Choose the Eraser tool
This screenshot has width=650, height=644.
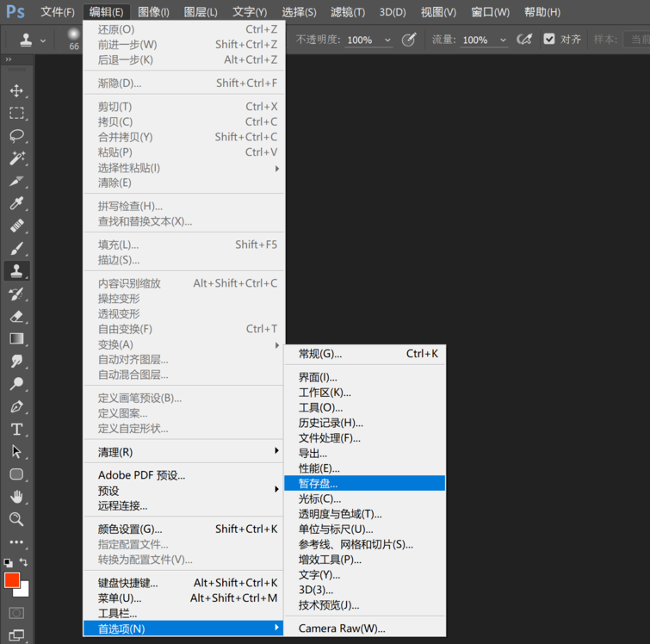(16, 316)
